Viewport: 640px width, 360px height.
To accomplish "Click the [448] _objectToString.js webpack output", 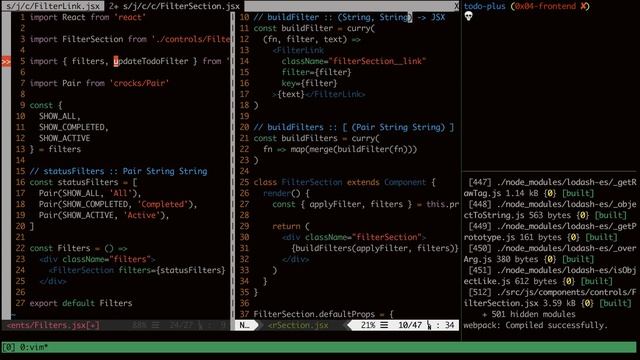I will [x=550, y=210].
